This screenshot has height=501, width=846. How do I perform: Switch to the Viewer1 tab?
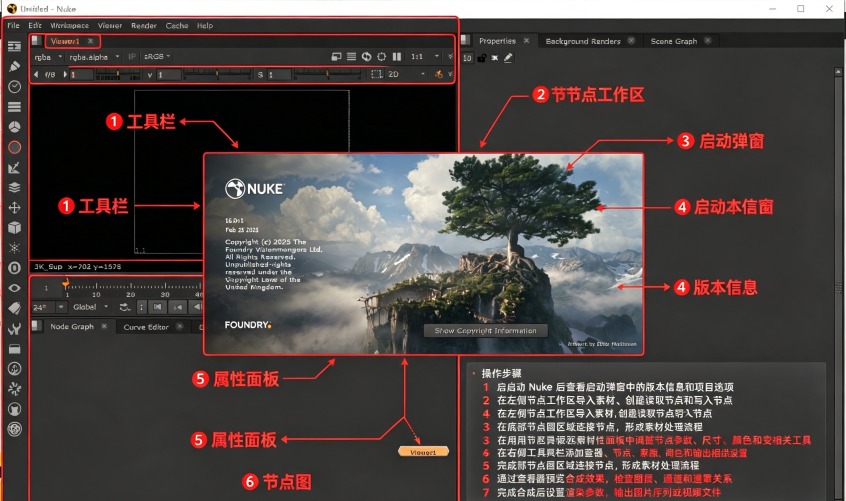(65, 41)
